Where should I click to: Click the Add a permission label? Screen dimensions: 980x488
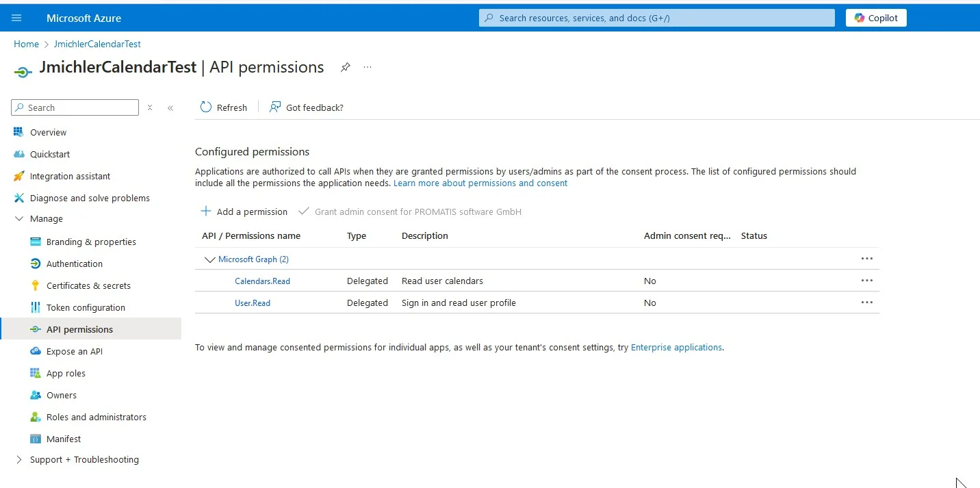pyautogui.click(x=252, y=211)
